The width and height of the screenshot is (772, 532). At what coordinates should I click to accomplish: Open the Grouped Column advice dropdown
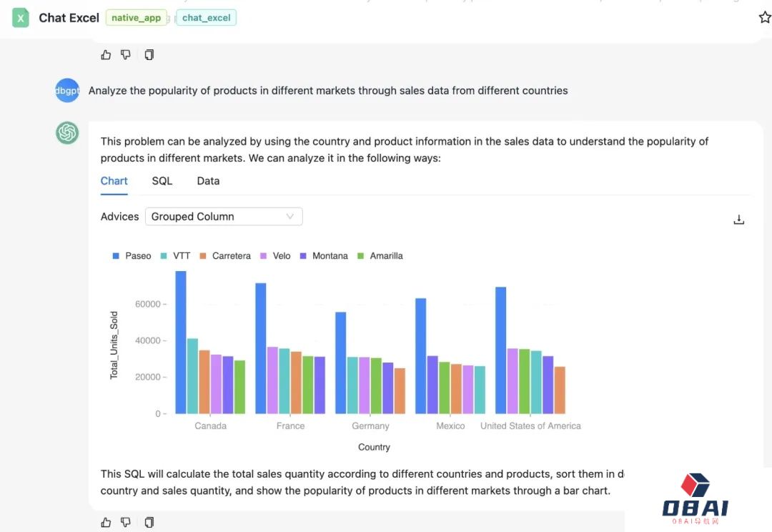[x=223, y=217]
